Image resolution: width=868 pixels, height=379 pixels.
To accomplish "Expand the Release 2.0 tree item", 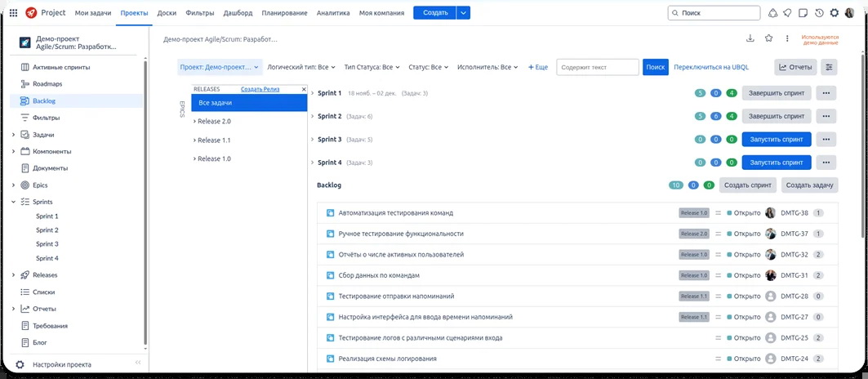I will 194,122.
